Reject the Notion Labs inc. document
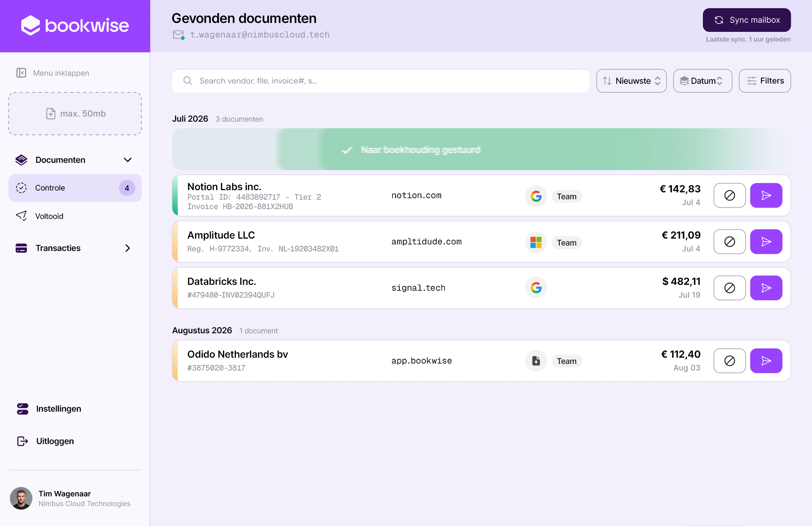Screen dimensions: 812x526 pyautogui.click(x=729, y=196)
